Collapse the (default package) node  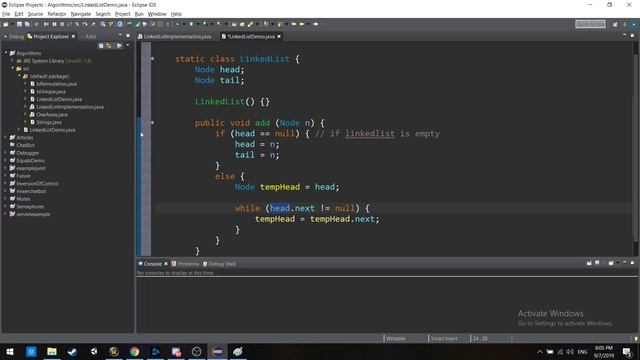coord(19,76)
